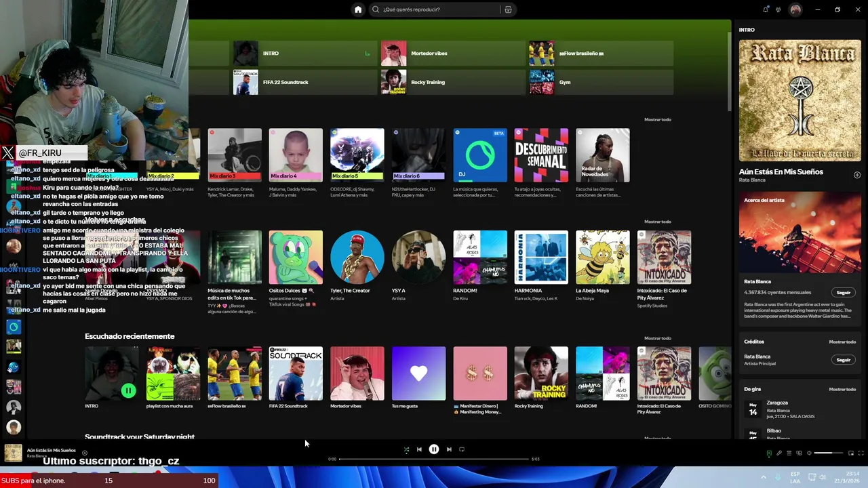Screen dimensions: 868x488
Task: Open the friends activity icon
Action: [x=778, y=9]
